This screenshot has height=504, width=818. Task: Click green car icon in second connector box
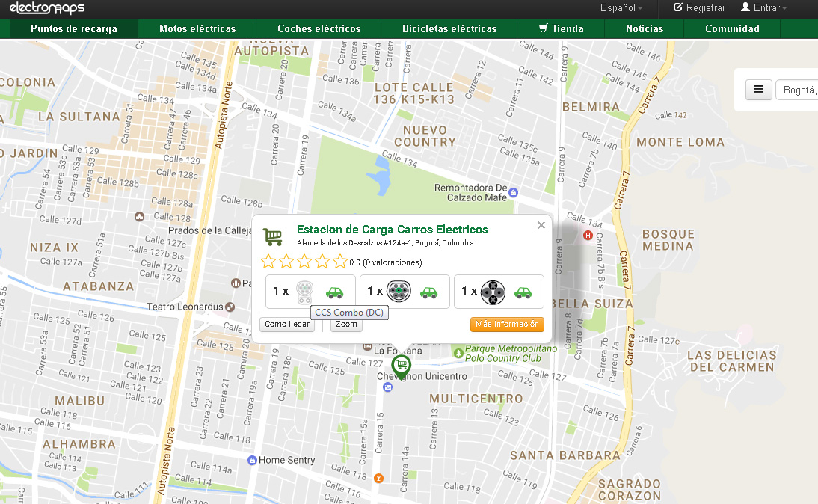[x=429, y=292]
